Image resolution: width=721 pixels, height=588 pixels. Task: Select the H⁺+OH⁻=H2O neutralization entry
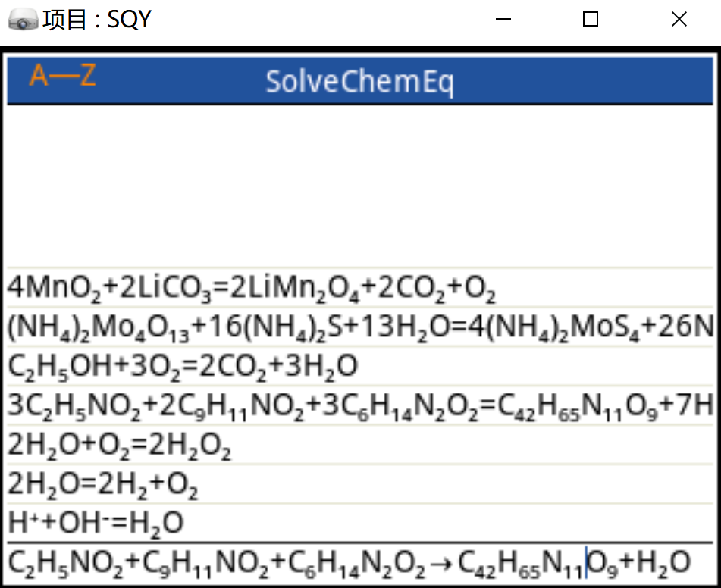(x=360, y=523)
